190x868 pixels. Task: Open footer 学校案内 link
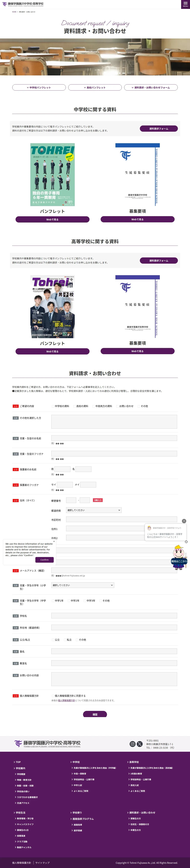pos(21,768)
